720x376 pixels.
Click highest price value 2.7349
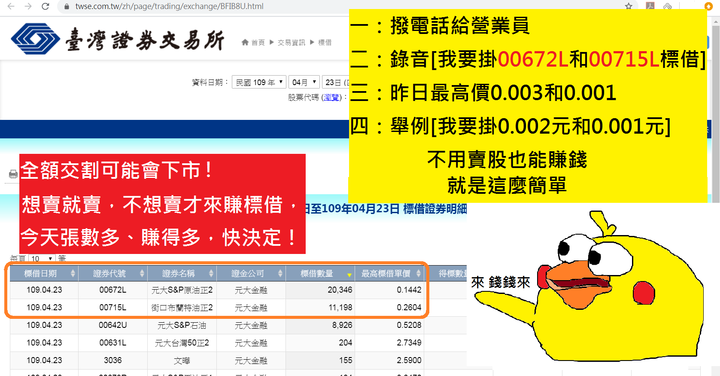(409, 342)
